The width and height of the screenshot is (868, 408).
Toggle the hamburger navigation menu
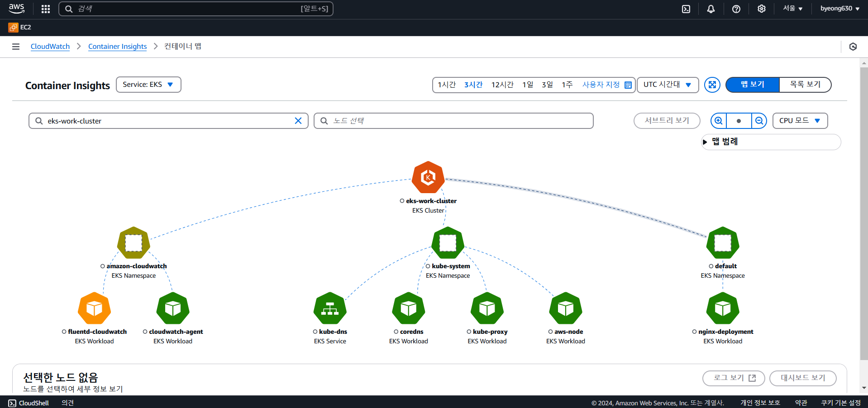(x=16, y=47)
